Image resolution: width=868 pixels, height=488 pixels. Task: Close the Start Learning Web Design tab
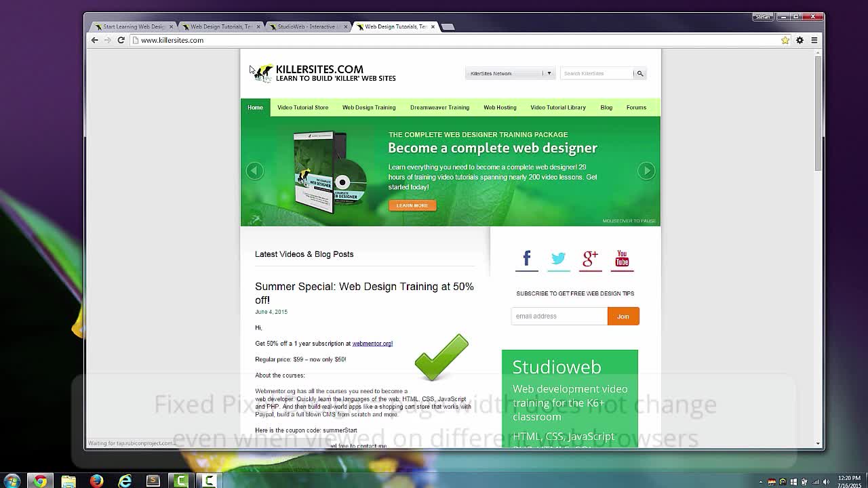(x=171, y=26)
